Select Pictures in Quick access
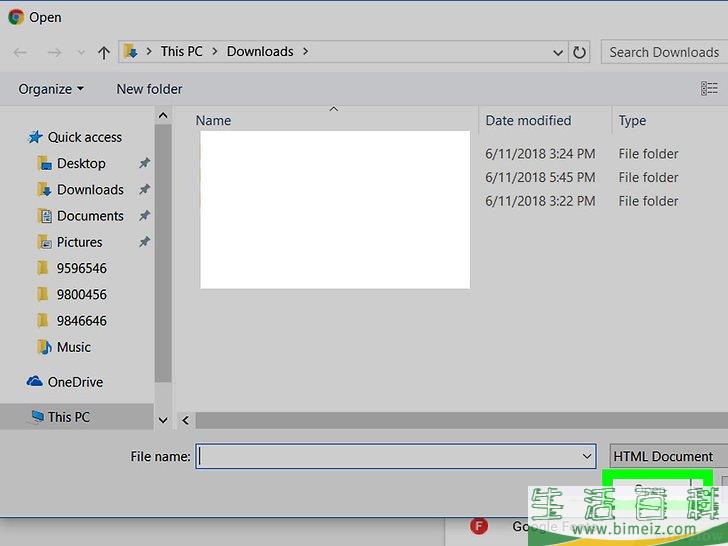Image resolution: width=728 pixels, height=546 pixels. coord(79,242)
